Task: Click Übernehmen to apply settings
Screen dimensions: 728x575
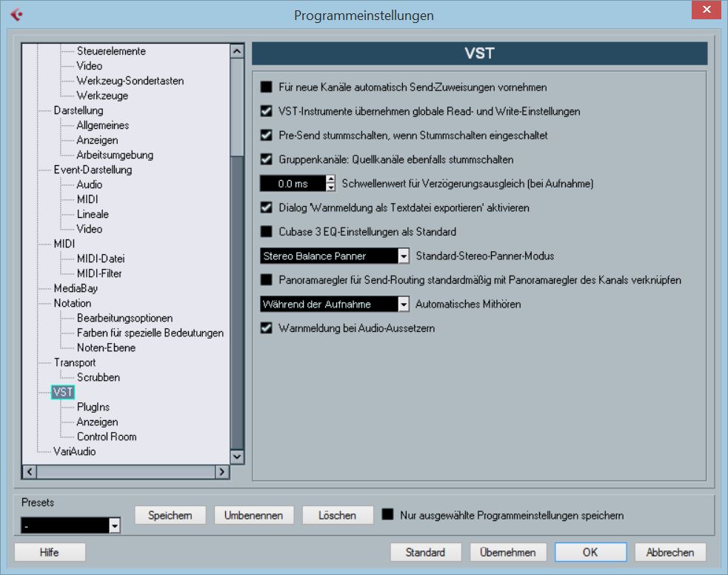Action: pos(508,552)
